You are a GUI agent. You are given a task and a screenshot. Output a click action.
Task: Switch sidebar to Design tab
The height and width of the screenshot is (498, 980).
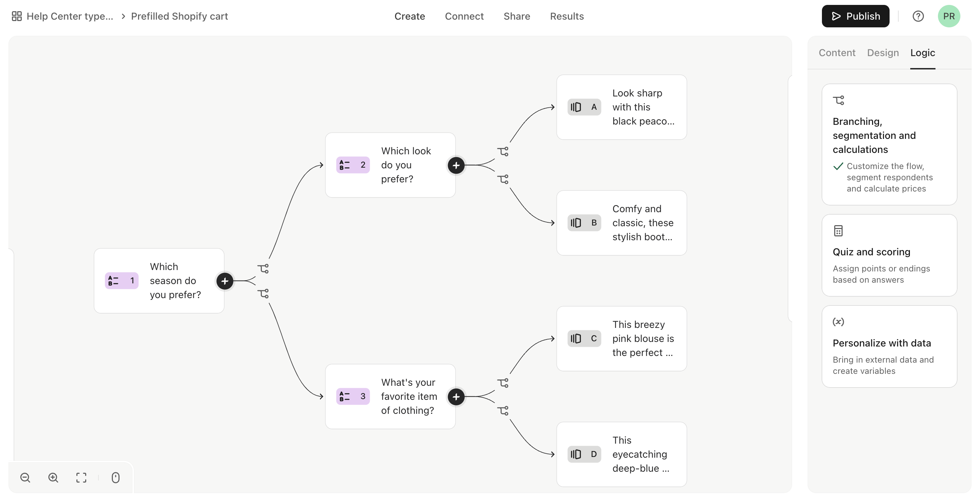point(883,53)
